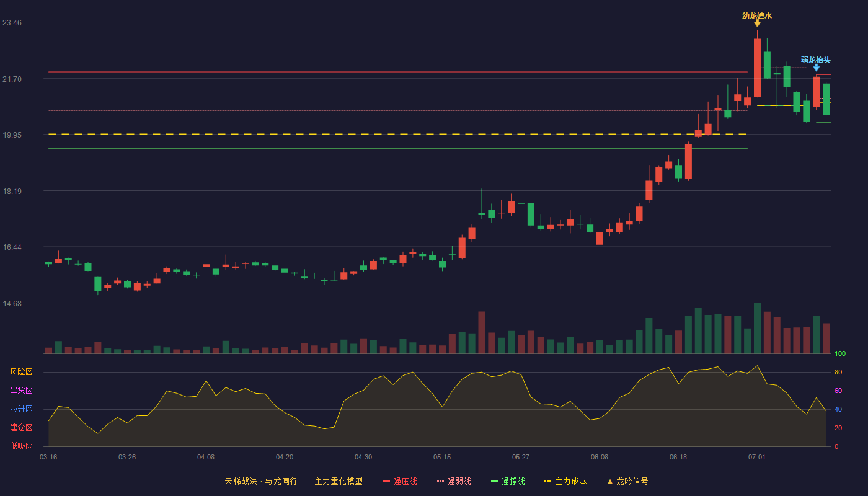Click the 16.44 price axis label
The image size is (868, 496).
(12, 247)
